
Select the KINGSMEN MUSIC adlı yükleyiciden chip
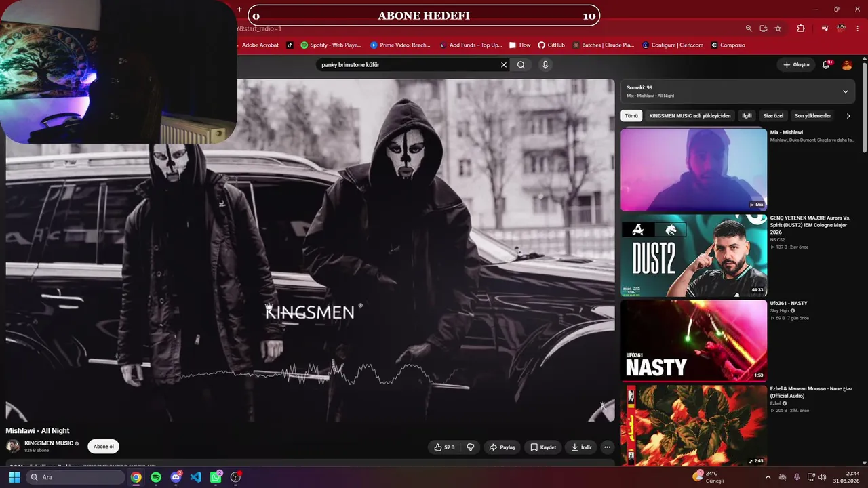tap(690, 116)
